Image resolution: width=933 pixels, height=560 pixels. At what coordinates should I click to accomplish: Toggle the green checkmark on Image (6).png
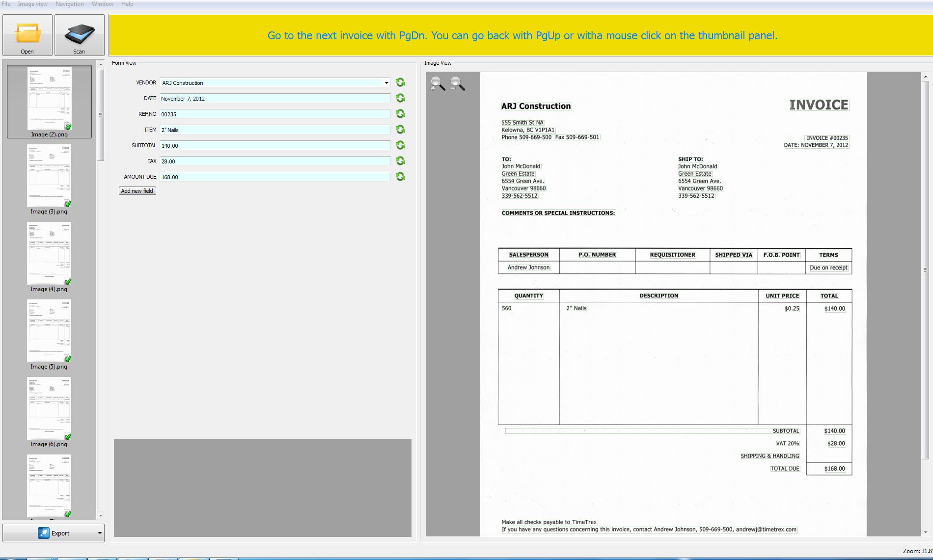point(68,436)
